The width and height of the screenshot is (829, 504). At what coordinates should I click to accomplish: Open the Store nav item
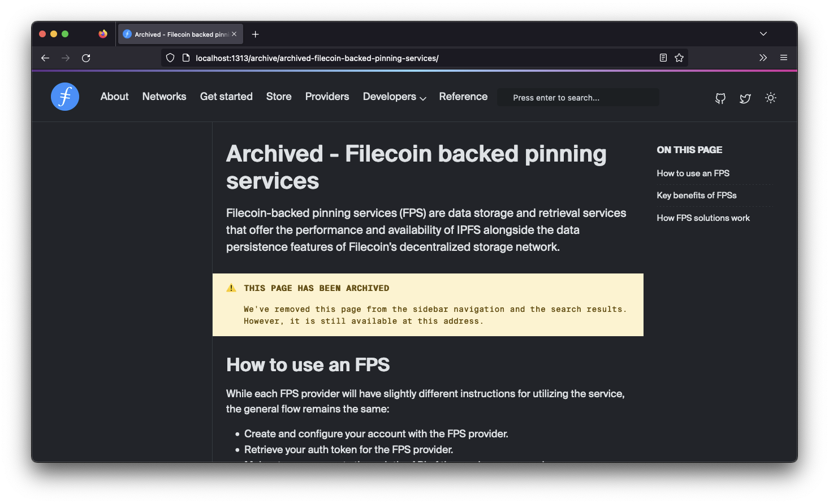coord(279,97)
